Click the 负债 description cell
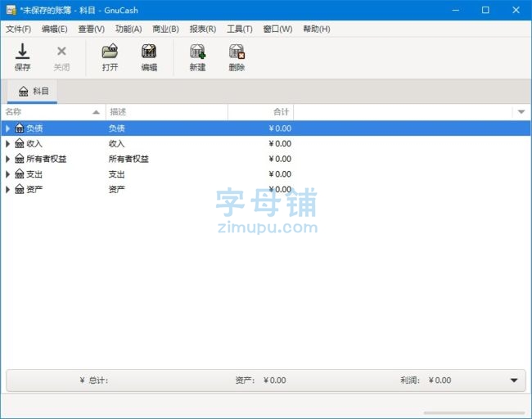This screenshot has width=532, height=419. pyautogui.click(x=117, y=128)
